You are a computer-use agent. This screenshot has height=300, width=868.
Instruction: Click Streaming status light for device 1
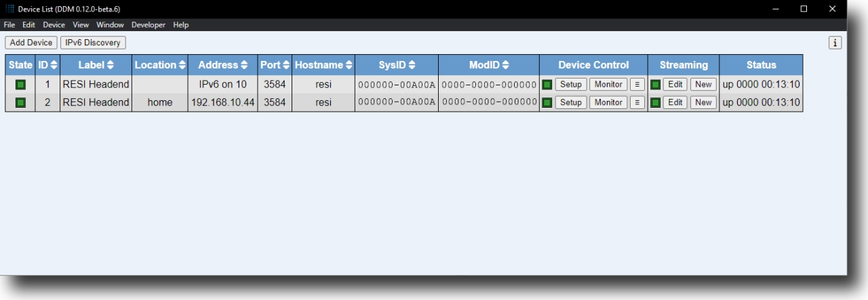656,85
